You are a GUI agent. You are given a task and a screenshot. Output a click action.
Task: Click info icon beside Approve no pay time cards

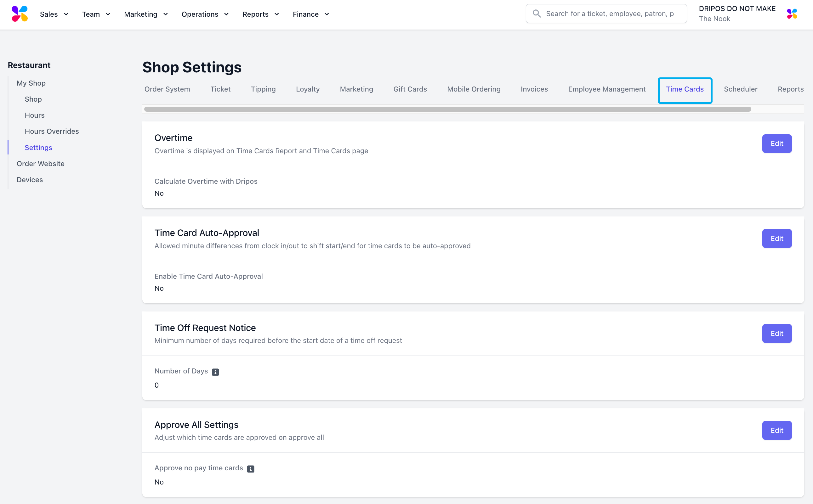click(251, 469)
